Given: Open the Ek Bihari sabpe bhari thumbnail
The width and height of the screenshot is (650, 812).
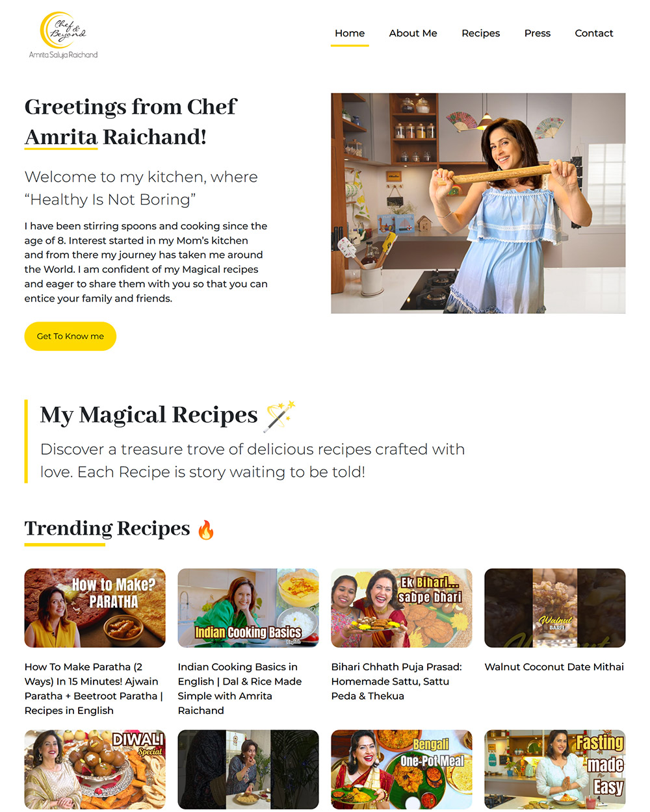Looking at the screenshot, I should [402, 608].
